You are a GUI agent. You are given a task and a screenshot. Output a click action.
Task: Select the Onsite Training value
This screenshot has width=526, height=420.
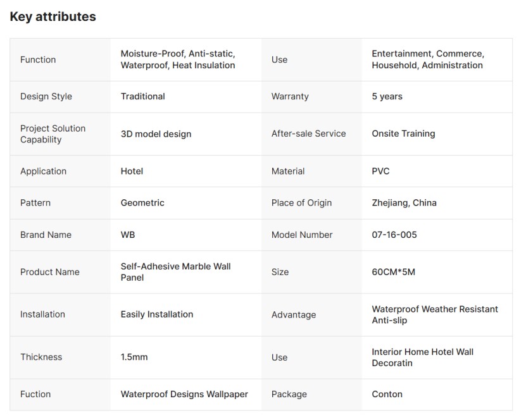pos(403,133)
